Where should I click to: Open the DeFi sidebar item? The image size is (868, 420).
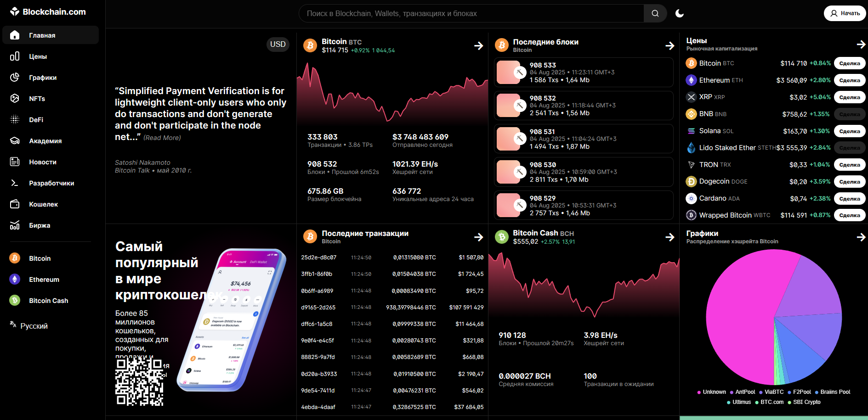(51, 120)
